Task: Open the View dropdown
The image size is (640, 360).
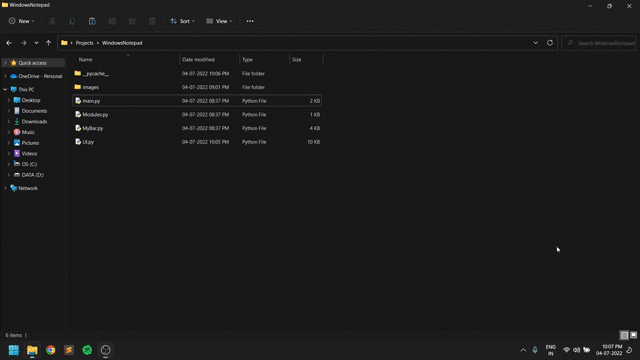Action: point(219,21)
